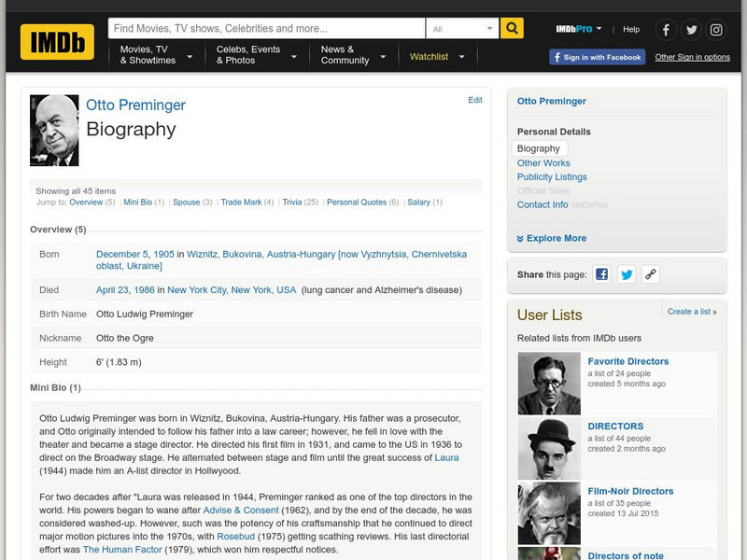Screen dimensions: 747x560
Task: Expand the 'Explore More' section
Action: (x=555, y=237)
